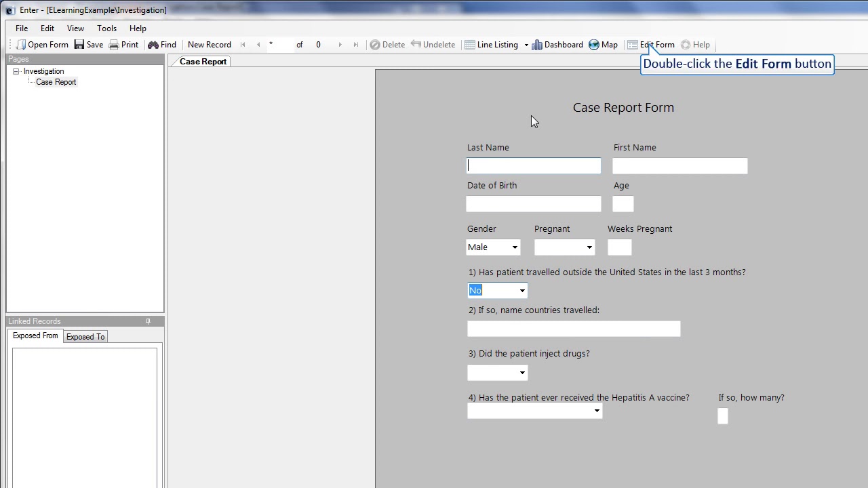Click the 'If so, how many?' field
The width and height of the screenshot is (868, 488).
click(723, 416)
